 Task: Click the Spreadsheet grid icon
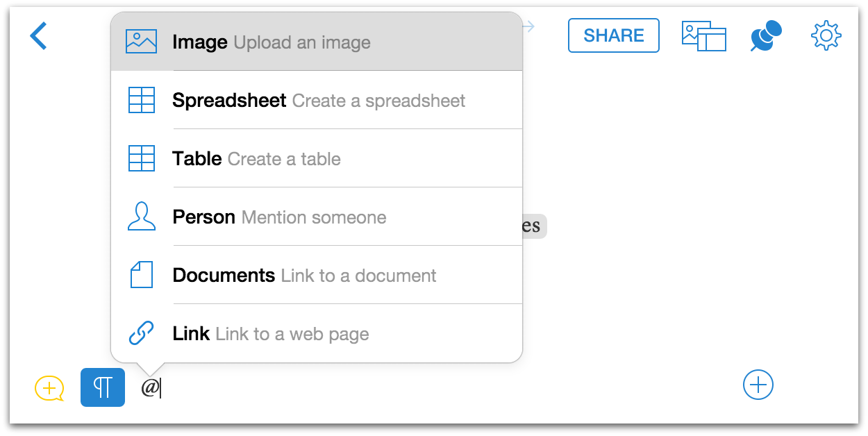142,101
